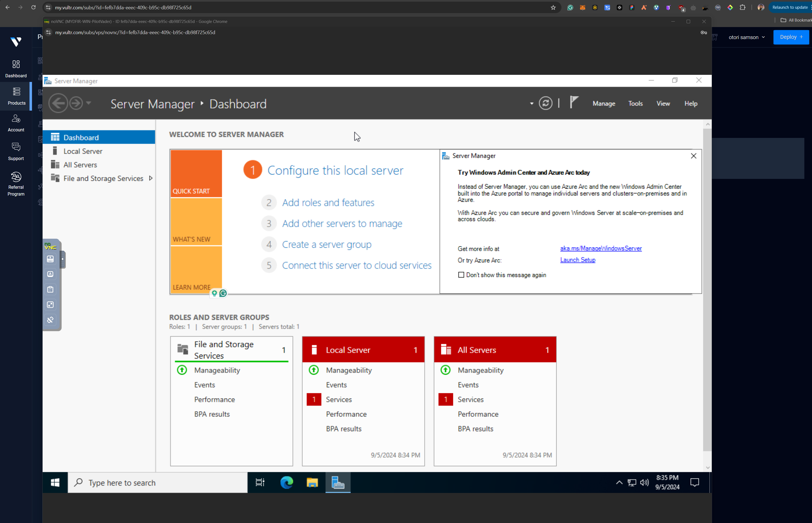Click the Task View taskbar icon
Screen dimensions: 812x523
click(260, 482)
